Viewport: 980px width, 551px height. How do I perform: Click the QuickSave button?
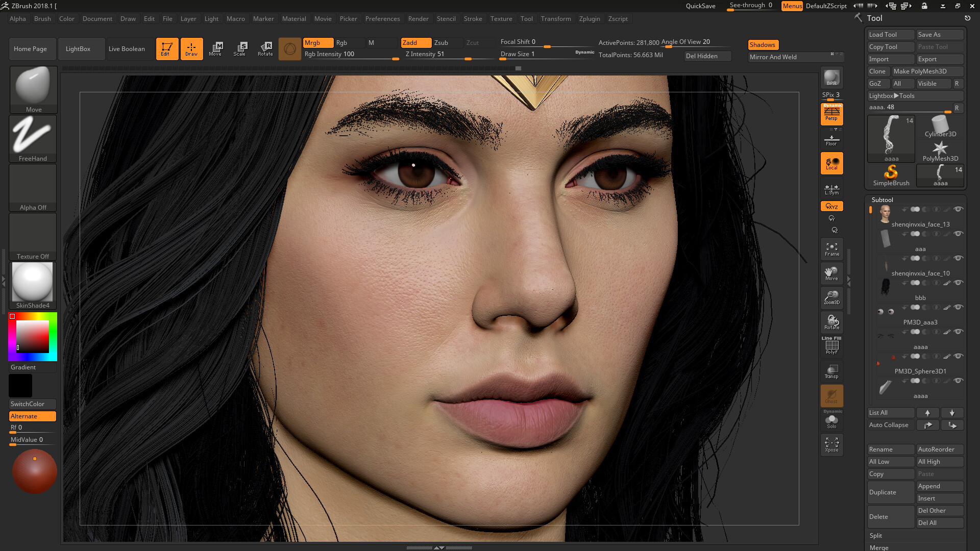pos(700,6)
